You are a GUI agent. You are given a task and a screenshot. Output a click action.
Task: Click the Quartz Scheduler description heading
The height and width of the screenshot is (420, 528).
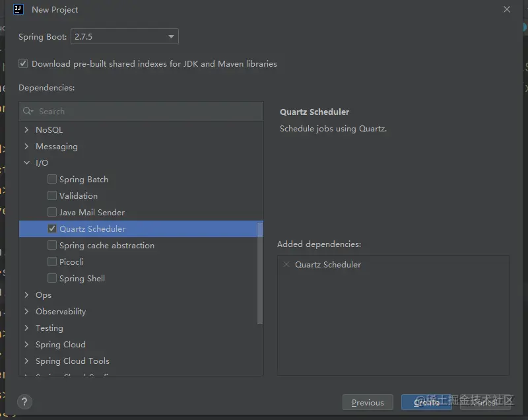tap(314, 112)
